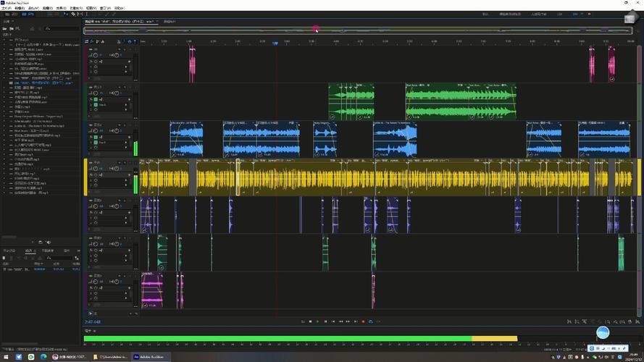Viewport: 644px width, 362px height.
Task: Click the red Record button
Action: 363,321
